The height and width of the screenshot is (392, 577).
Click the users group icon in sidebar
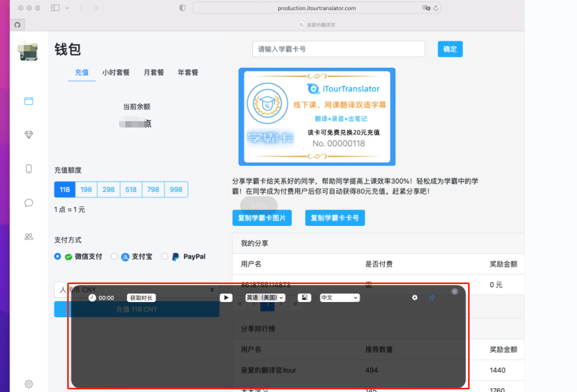point(29,236)
